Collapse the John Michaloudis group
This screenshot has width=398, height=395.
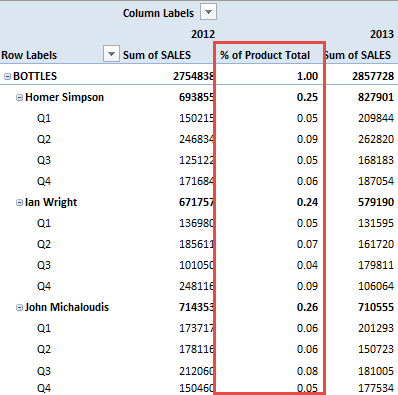click(19, 307)
